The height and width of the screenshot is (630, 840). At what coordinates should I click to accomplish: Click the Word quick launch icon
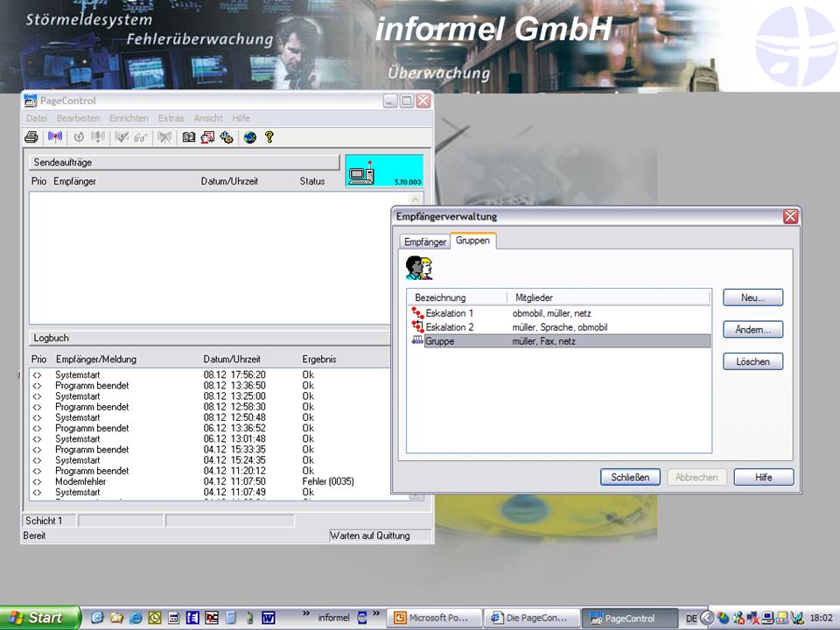(x=269, y=618)
